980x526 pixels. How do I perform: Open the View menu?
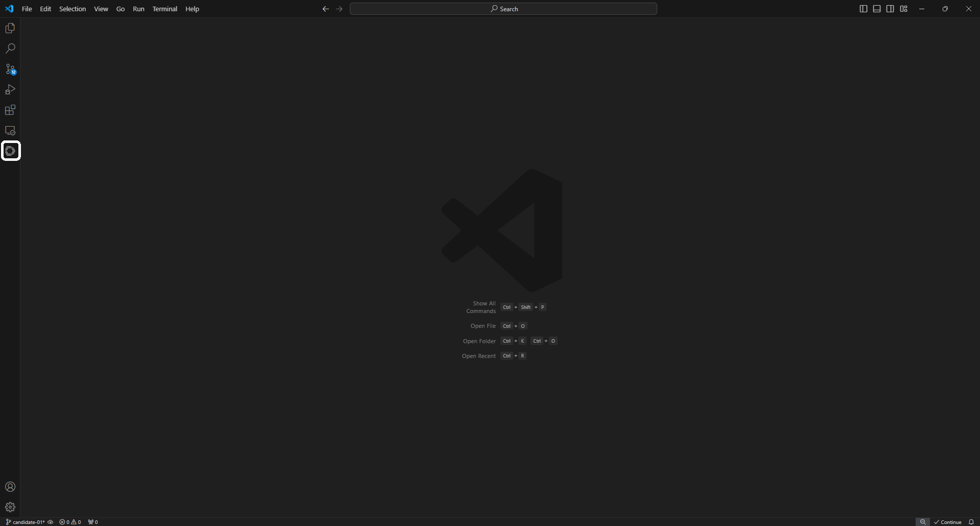(x=101, y=9)
